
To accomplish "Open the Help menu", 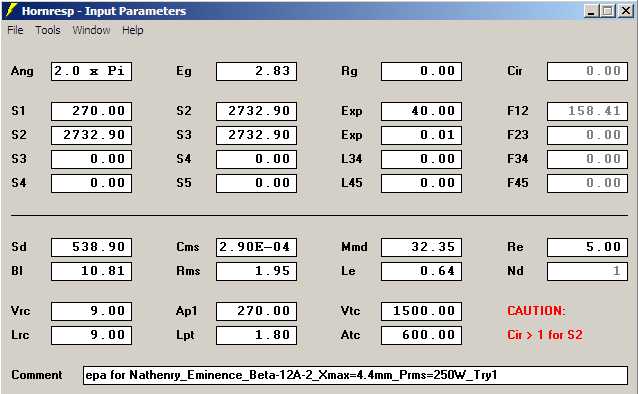I will 133,30.
